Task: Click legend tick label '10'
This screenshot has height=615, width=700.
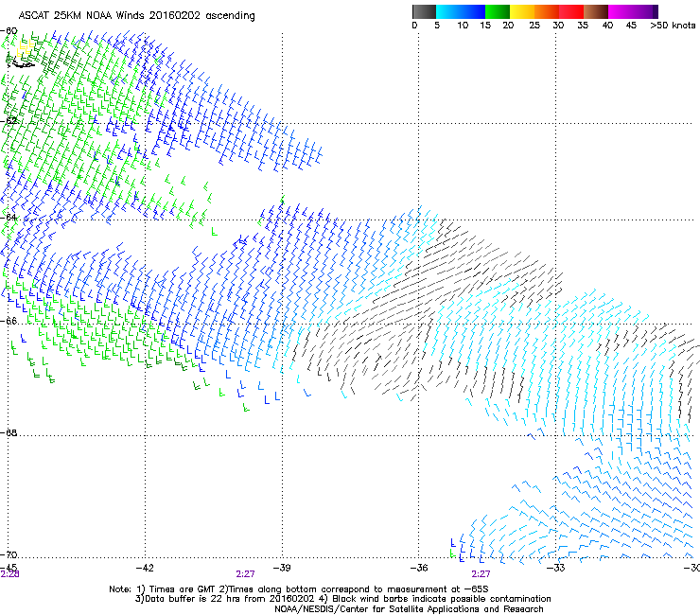Action: tap(463, 26)
